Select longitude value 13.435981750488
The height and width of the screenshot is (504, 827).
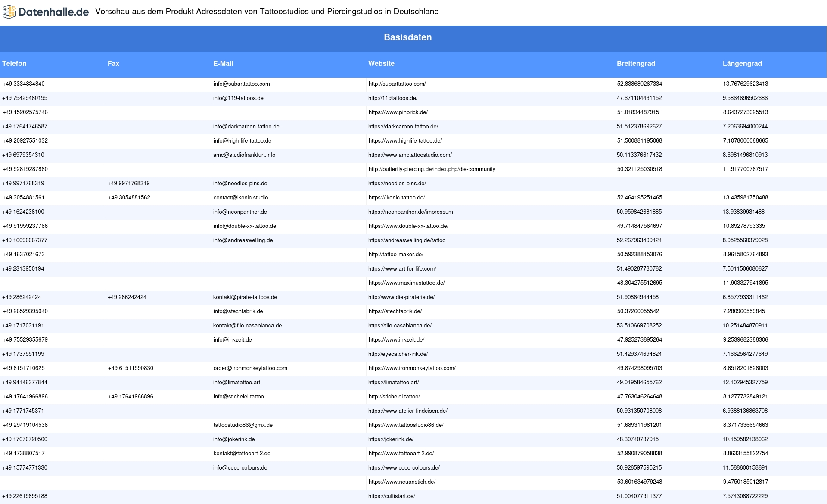(x=746, y=198)
